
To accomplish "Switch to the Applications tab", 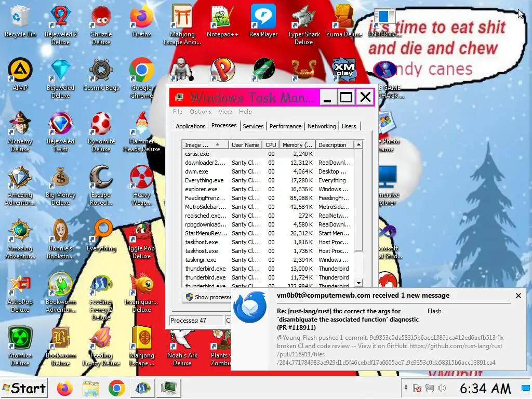I will 190,126.
